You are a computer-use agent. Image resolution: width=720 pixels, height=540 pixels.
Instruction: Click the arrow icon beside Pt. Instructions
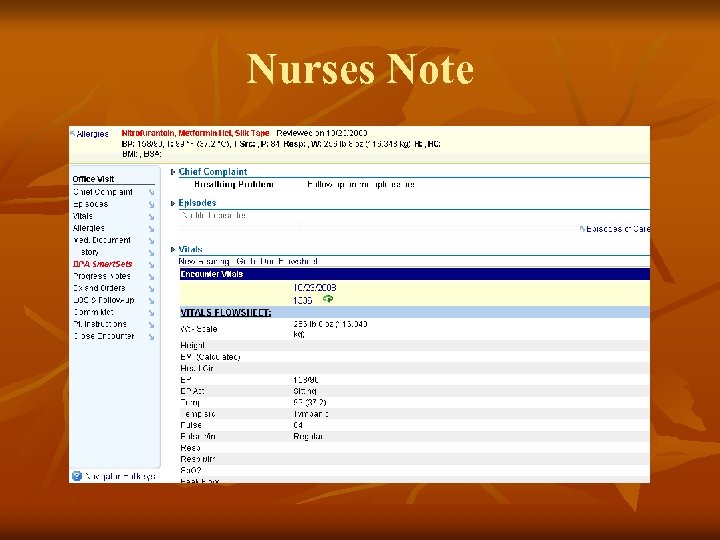(152, 325)
